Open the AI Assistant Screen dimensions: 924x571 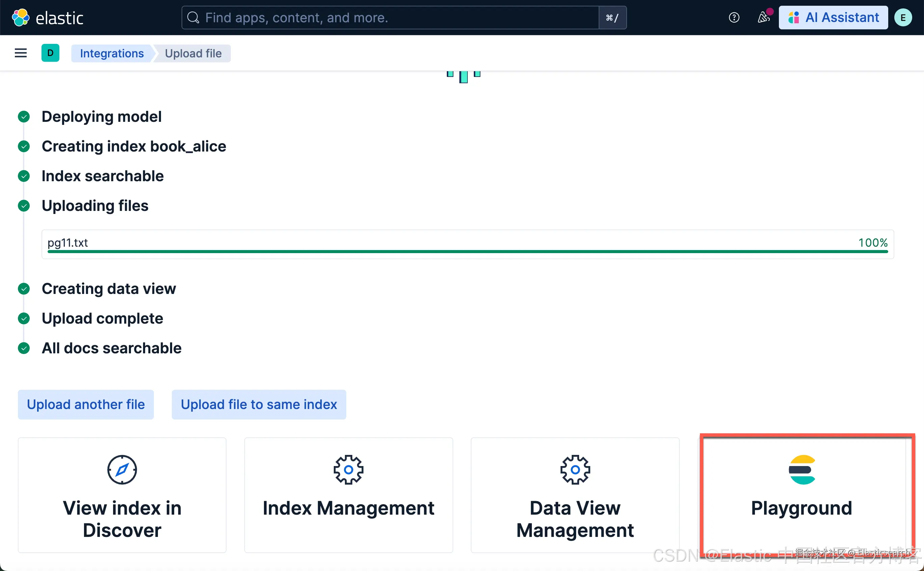(x=833, y=17)
